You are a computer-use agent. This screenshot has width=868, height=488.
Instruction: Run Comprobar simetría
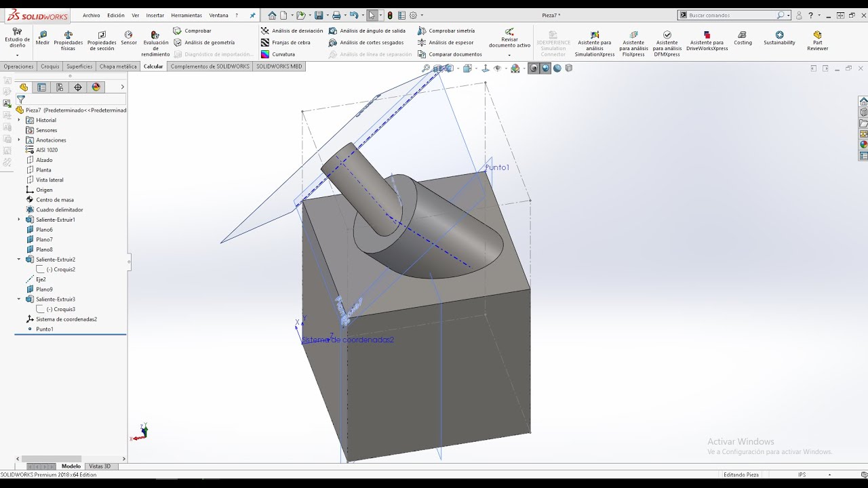(446, 30)
